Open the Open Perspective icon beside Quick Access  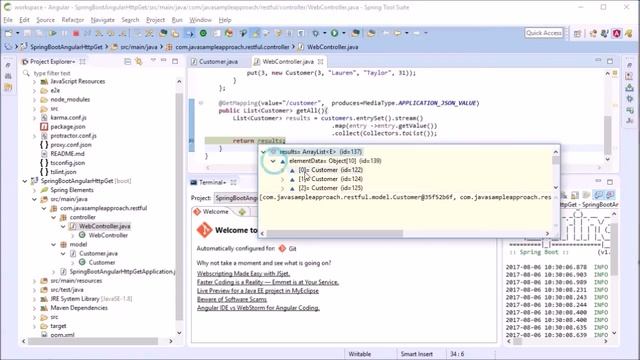577,33
